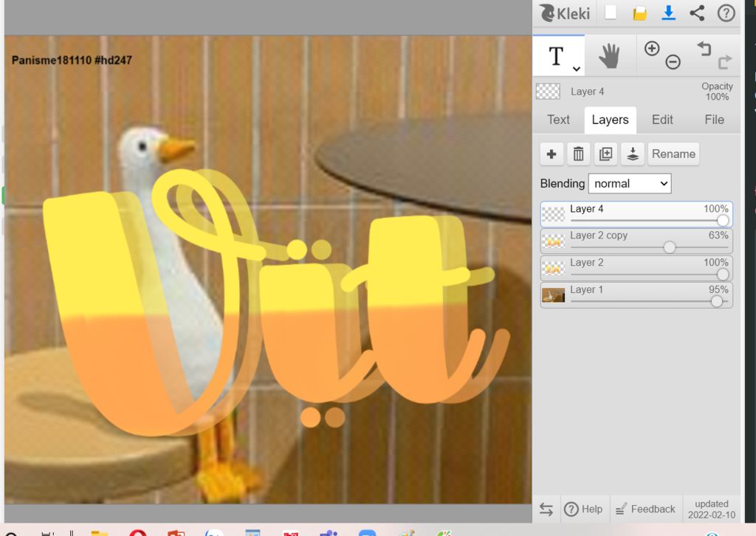Merge layer down
This screenshot has width=756, height=536.
[633, 154]
